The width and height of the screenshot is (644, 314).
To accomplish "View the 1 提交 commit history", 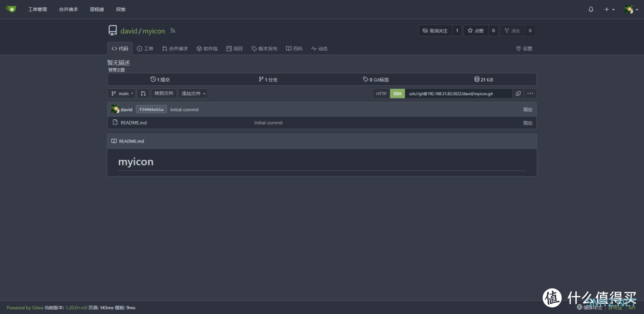I will click(x=160, y=80).
